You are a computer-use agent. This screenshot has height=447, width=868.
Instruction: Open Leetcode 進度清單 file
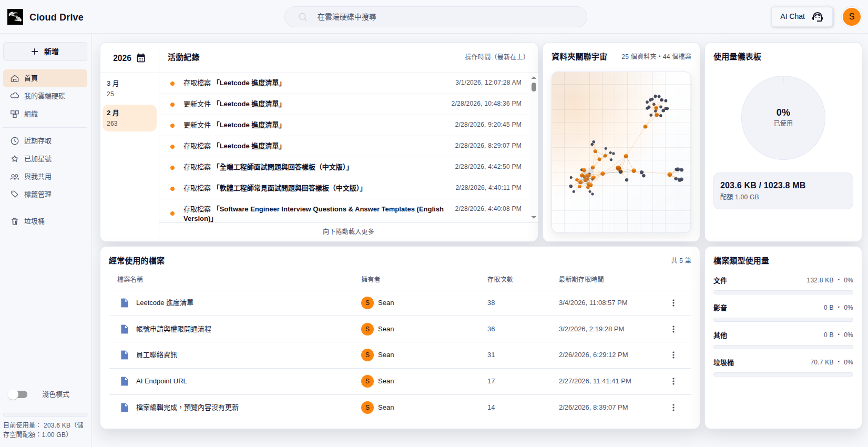(165, 303)
